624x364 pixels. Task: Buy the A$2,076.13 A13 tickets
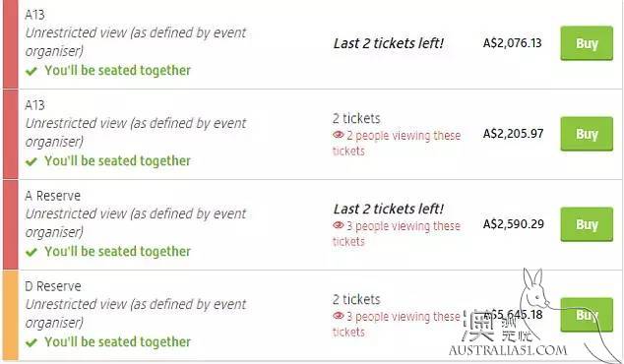click(x=587, y=43)
